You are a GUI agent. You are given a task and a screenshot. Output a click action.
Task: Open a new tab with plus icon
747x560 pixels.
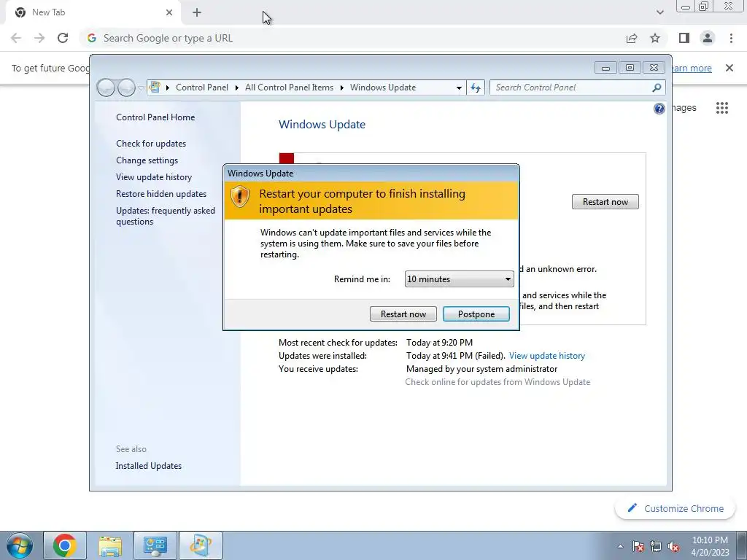pyautogui.click(x=197, y=13)
